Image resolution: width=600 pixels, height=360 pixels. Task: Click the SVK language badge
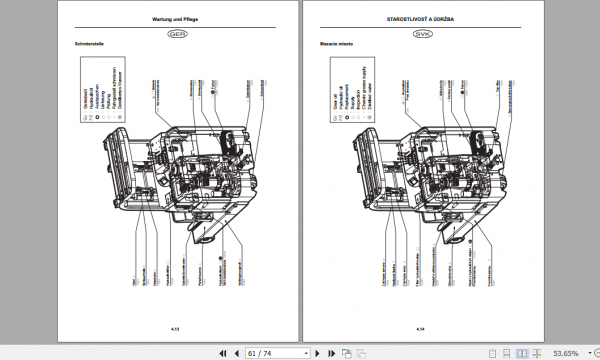tap(422, 34)
